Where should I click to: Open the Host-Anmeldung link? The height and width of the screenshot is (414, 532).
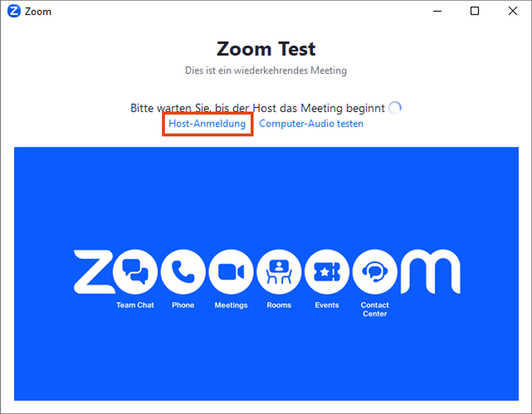[207, 124]
